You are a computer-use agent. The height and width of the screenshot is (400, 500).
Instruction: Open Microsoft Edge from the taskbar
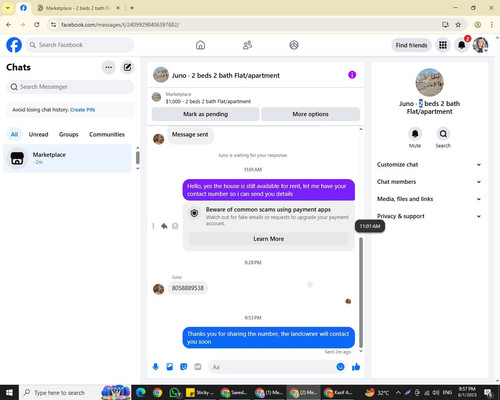tap(140, 392)
